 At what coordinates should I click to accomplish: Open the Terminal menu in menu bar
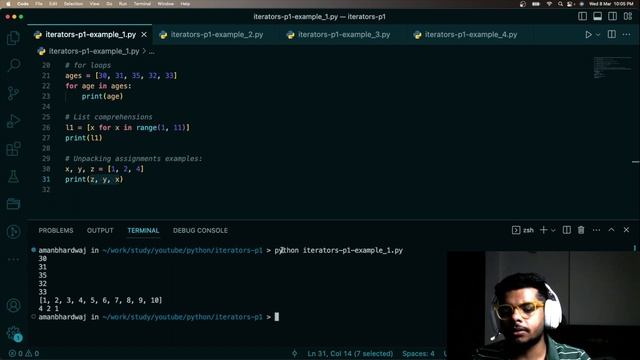pos(142,4)
